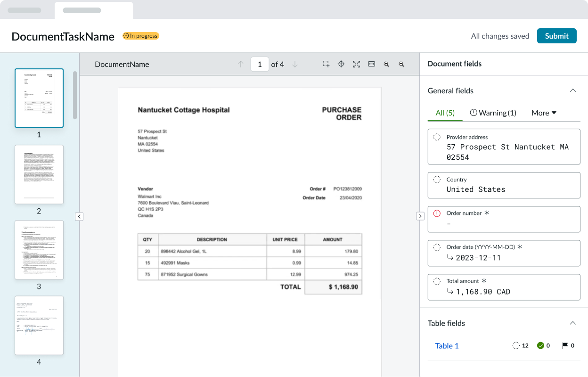The height and width of the screenshot is (377, 588).
Task: Click the Submit button
Action: point(556,36)
